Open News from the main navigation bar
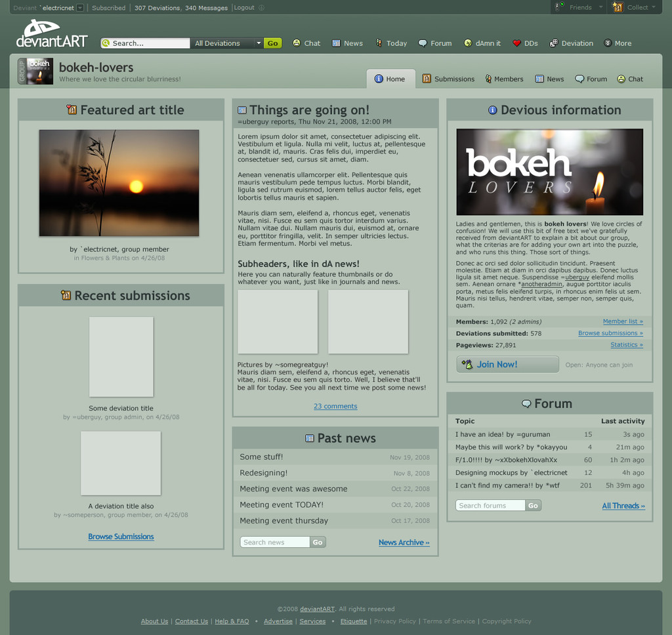 click(348, 43)
